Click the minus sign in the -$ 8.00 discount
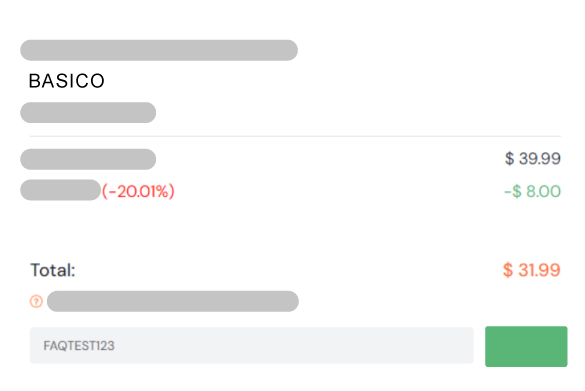The height and width of the screenshot is (391, 585). [507, 192]
